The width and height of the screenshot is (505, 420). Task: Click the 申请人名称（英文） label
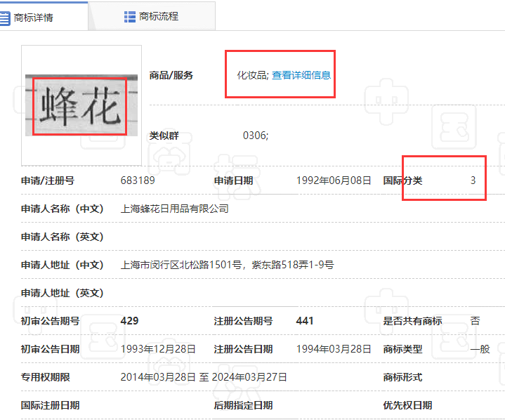(62, 237)
